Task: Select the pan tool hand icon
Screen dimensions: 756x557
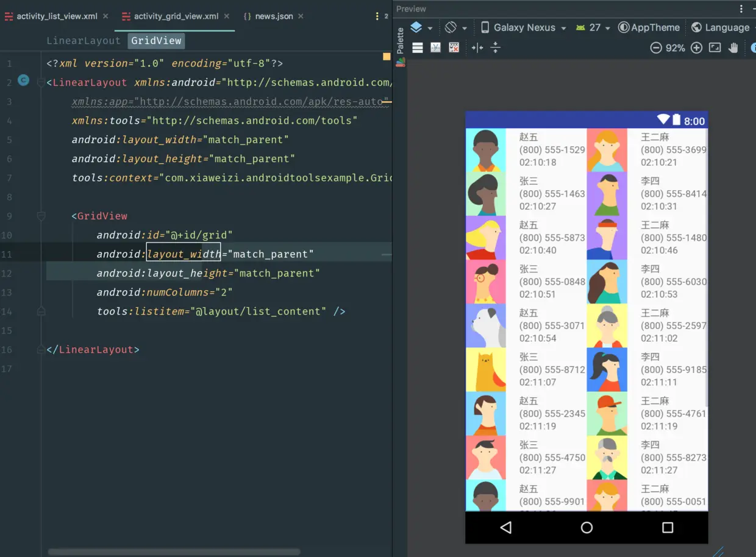Action: [733, 48]
